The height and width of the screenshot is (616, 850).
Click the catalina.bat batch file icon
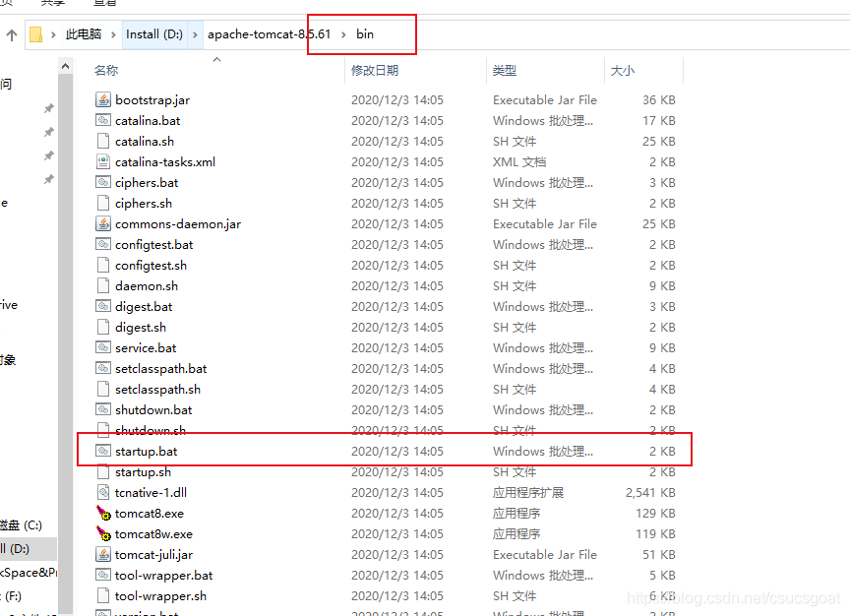103,120
